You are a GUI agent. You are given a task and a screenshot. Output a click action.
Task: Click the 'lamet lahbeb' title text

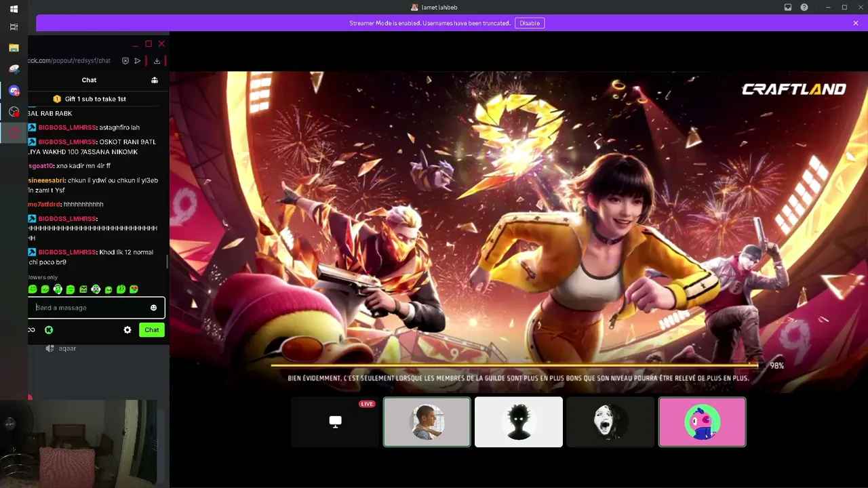coord(438,7)
